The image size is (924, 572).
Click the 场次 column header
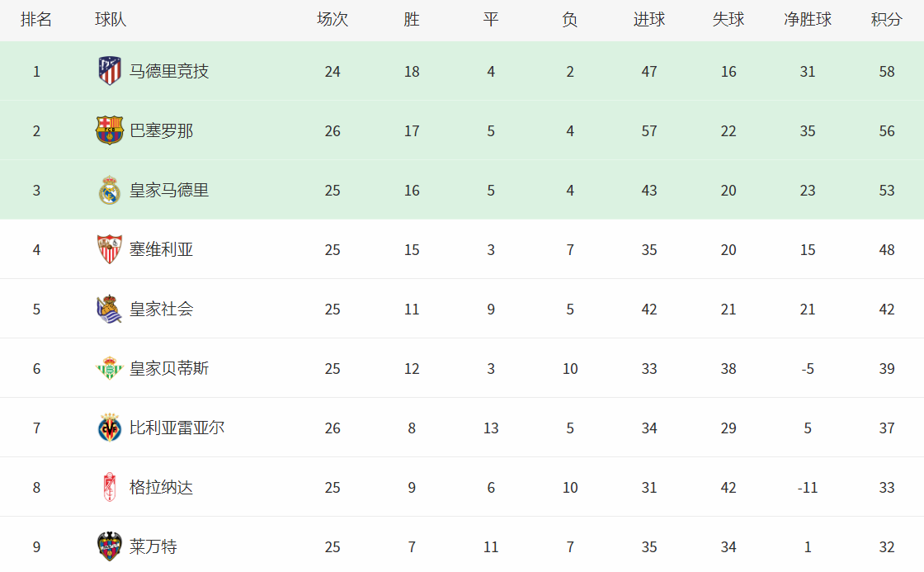tap(332, 20)
